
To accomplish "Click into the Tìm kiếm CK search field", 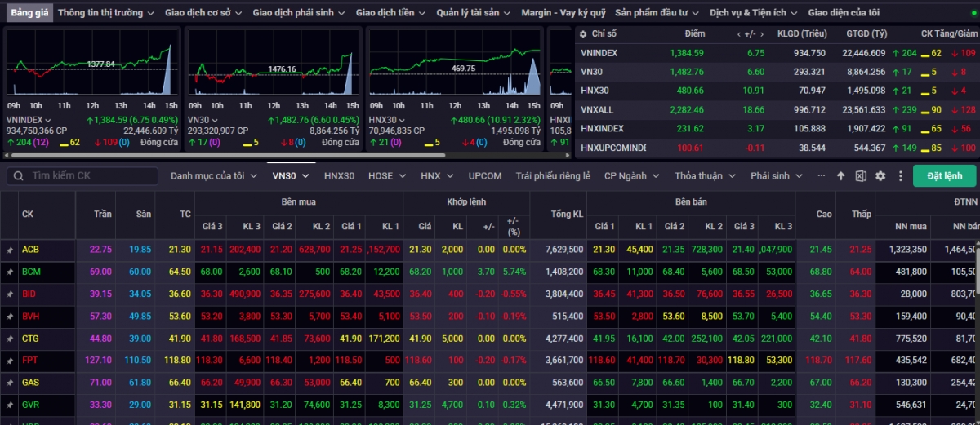I will click(x=87, y=175).
